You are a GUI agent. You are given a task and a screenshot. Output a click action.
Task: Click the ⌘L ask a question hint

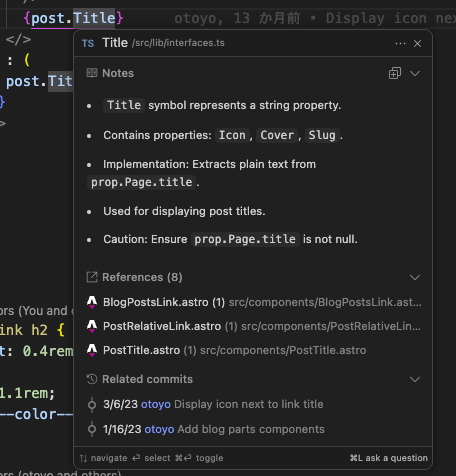click(x=389, y=458)
